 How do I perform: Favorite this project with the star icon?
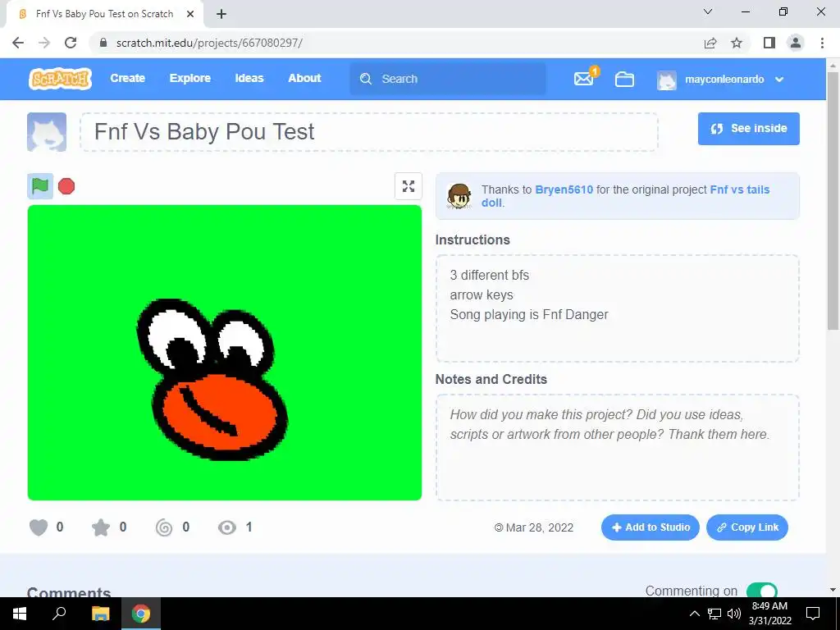[x=101, y=527]
